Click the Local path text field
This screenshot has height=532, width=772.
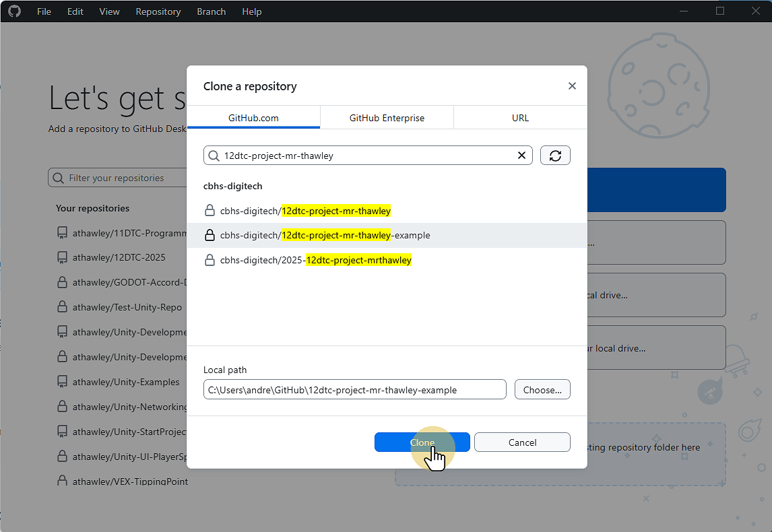tap(354, 390)
